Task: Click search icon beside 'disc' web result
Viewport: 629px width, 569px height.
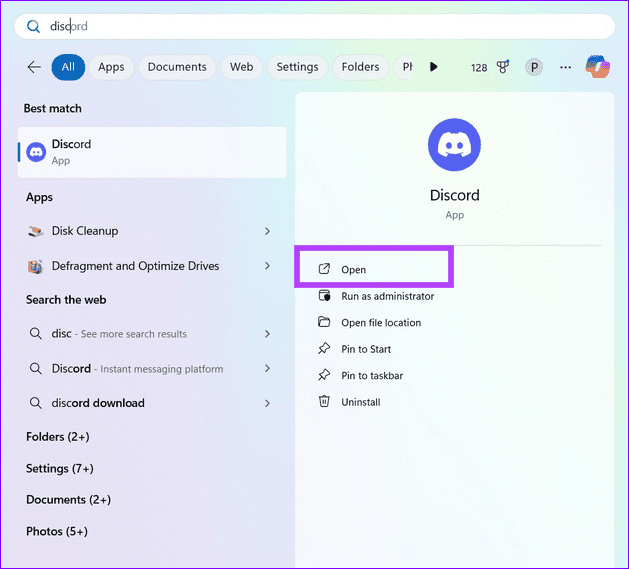Action: click(35, 333)
